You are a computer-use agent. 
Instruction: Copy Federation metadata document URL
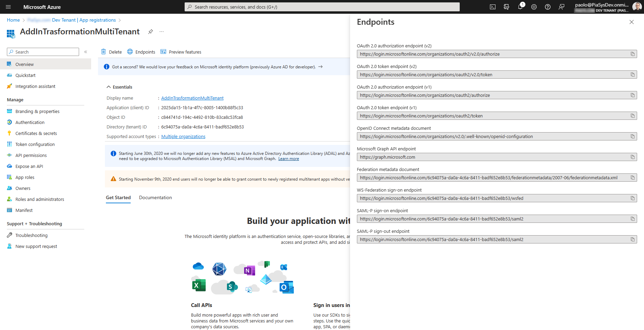pos(633,178)
